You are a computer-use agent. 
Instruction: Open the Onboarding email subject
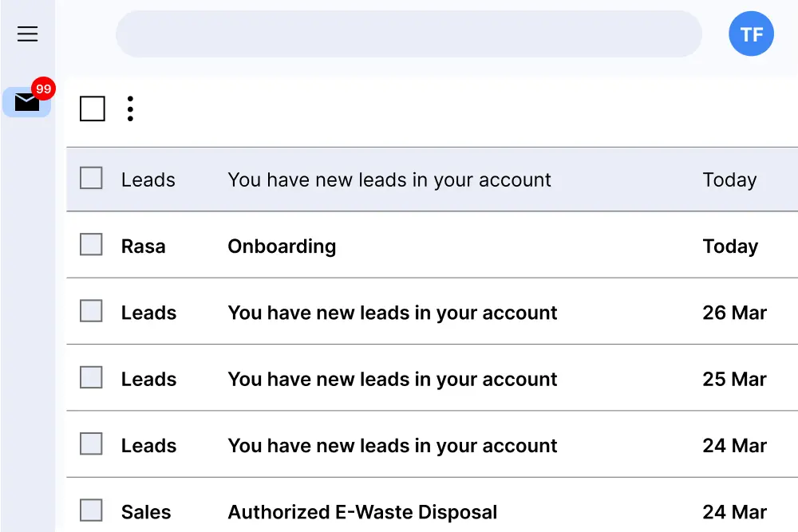282,246
